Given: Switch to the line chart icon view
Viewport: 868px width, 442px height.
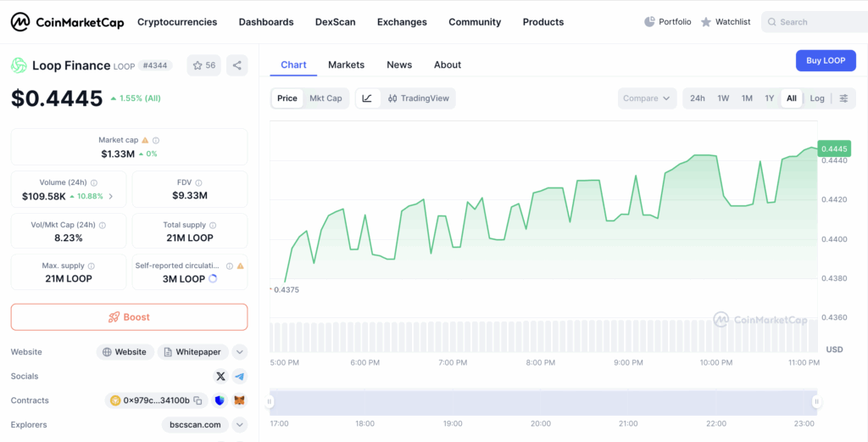Looking at the screenshot, I should (x=367, y=98).
